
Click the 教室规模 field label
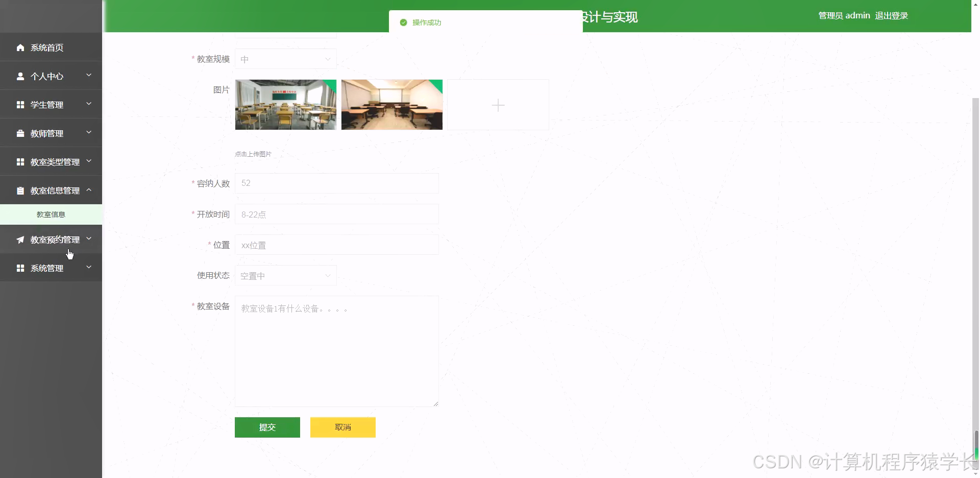pyautogui.click(x=213, y=59)
